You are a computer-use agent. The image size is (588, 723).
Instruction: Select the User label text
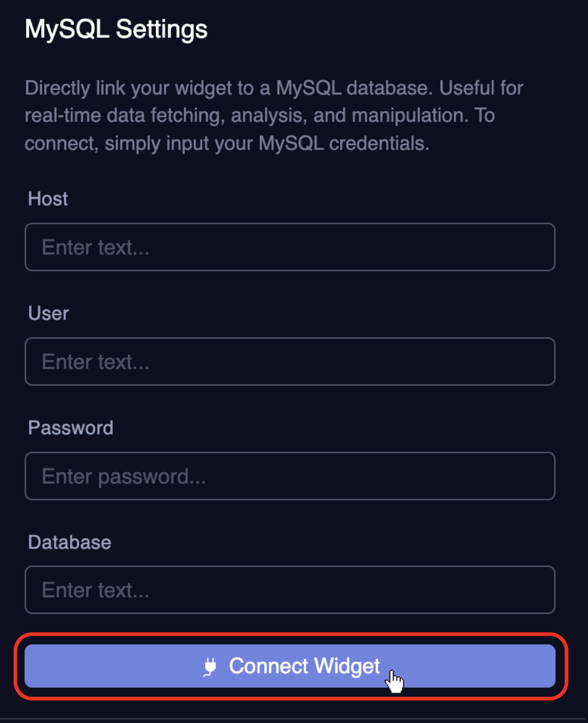click(48, 313)
